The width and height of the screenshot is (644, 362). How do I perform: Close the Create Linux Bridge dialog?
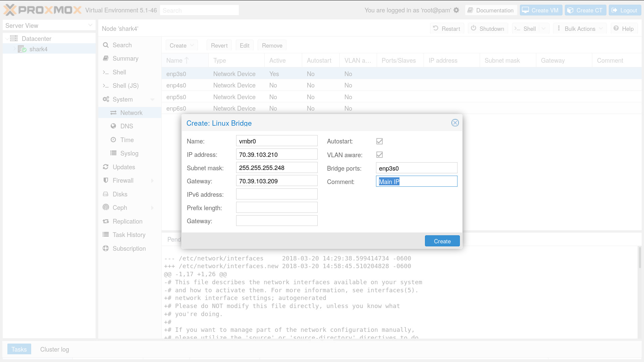(455, 123)
